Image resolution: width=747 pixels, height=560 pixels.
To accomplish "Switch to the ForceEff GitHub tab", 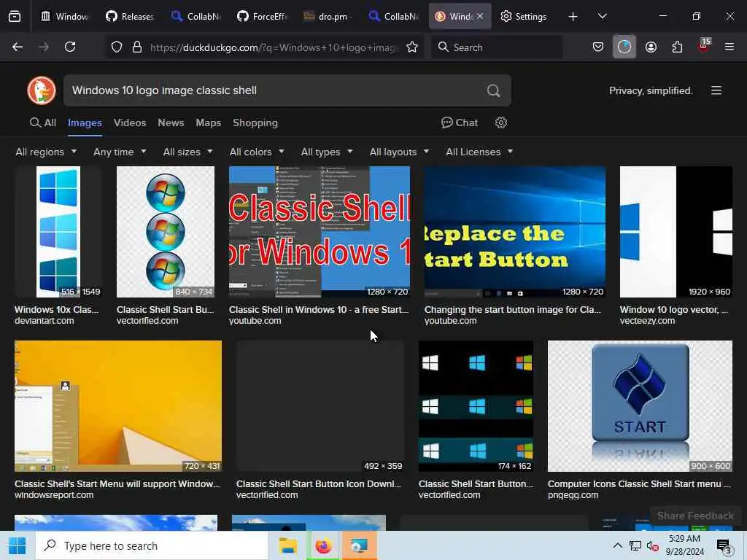I will (x=263, y=16).
